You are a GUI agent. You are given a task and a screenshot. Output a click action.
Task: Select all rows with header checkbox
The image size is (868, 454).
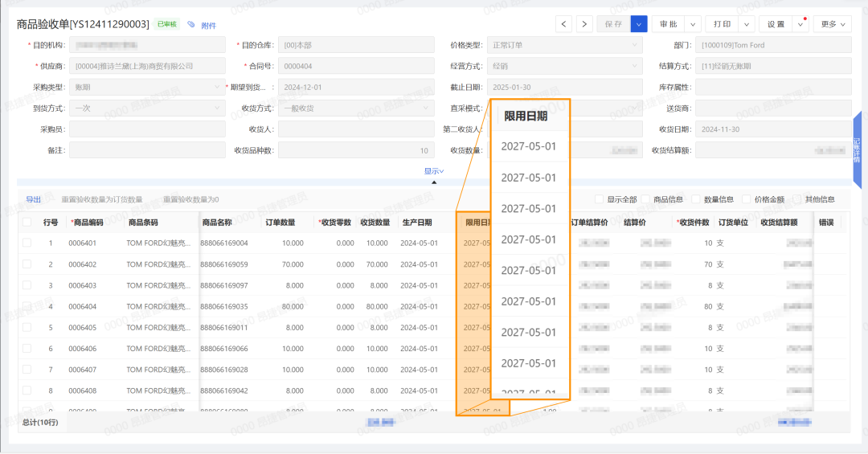(27, 223)
